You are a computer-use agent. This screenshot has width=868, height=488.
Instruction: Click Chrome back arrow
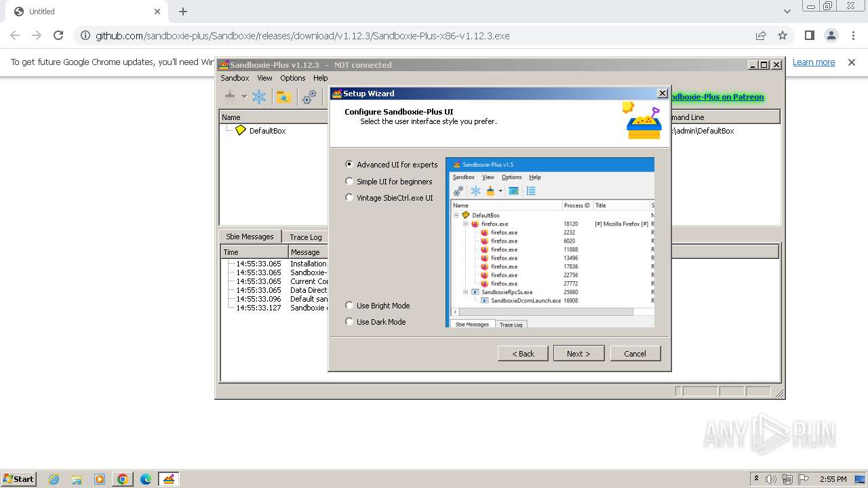15,35
